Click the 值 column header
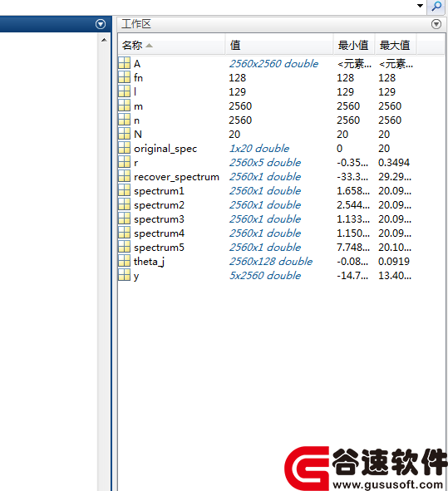The height and width of the screenshot is (491, 448). [278, 46]
